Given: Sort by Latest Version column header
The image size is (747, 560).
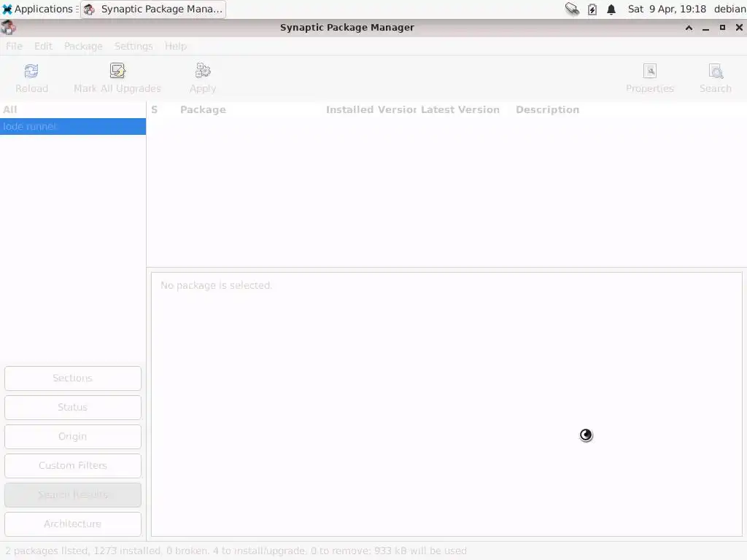Looking at the screenshot, I should click(x=460, y=109).
